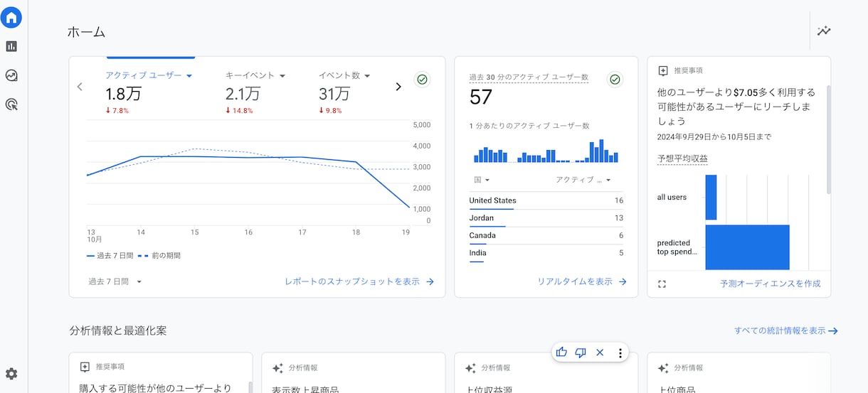Click the 上位収益源 card title
This screenshot has height=393, width=868.
(x=488, y=389)
